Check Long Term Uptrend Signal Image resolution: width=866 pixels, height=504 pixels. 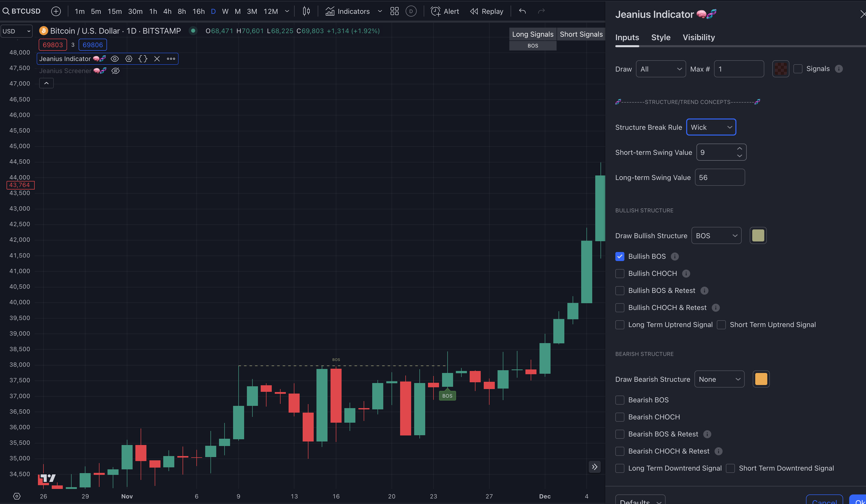(x=619, y=325)
